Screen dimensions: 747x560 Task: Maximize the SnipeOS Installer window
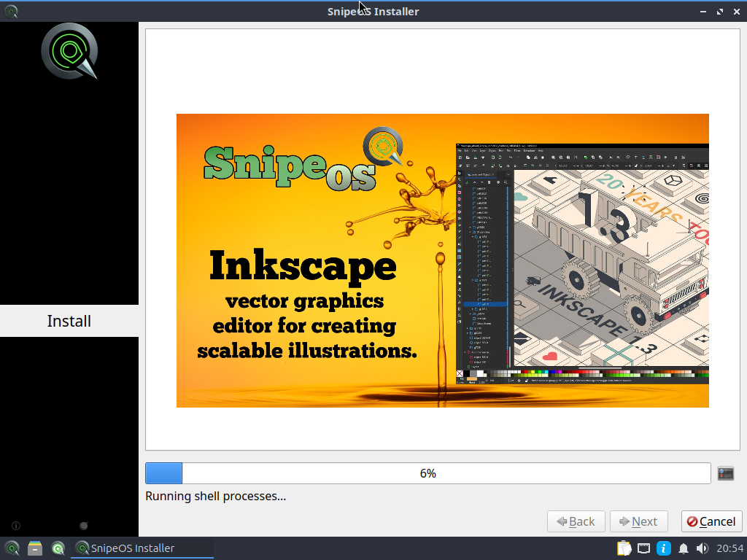point(719,12)
